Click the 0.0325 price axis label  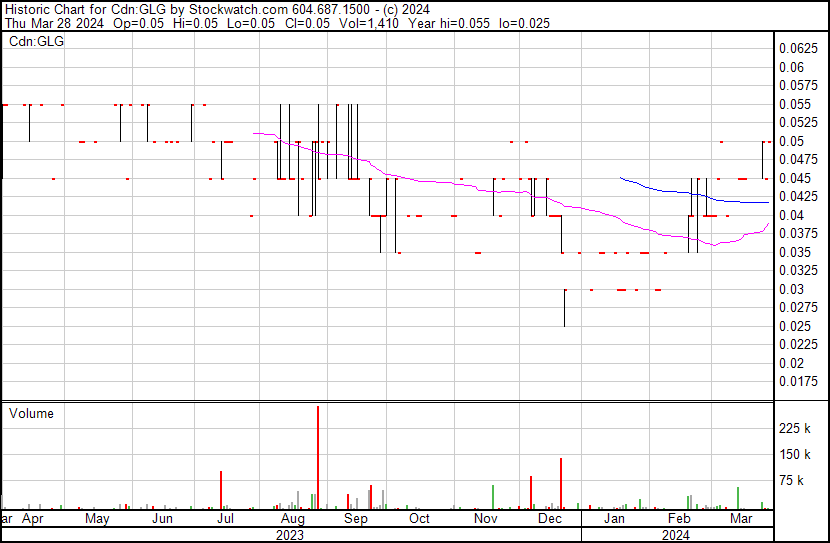[x=798, y=270]
